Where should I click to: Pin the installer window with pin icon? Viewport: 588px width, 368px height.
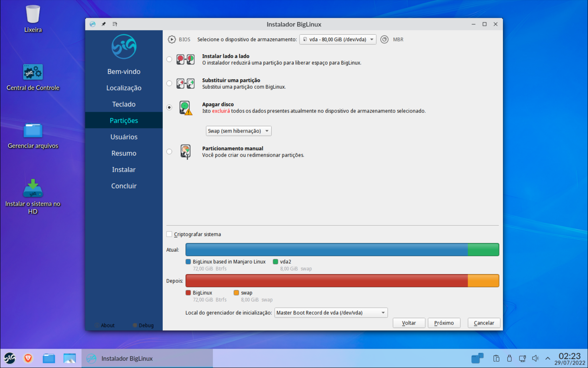(104, 24)
